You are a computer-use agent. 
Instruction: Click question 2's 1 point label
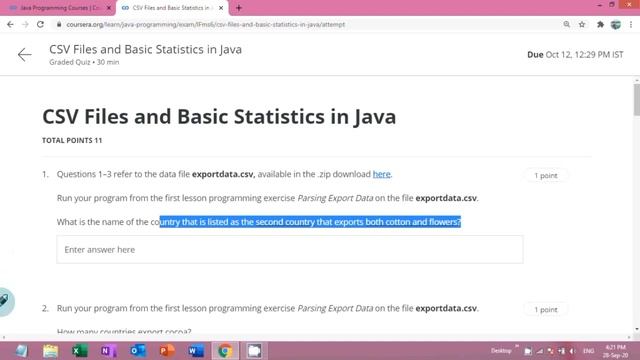(546, 310)
